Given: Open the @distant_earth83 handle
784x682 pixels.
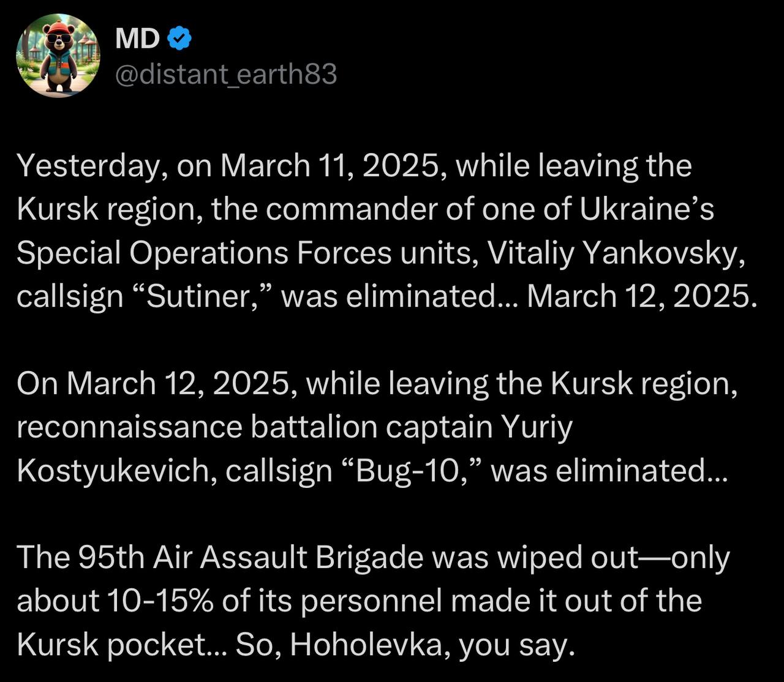Looking at the screenshot, I should (x=225, y=75).
